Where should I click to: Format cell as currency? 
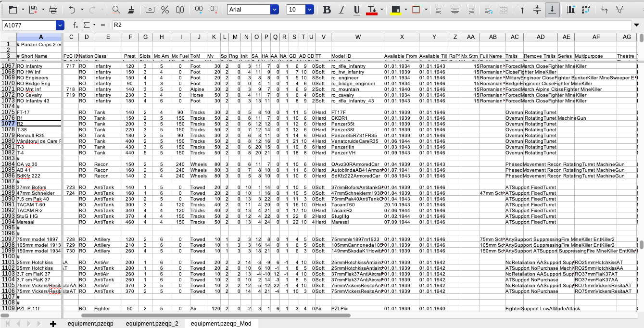click(150, 10)
